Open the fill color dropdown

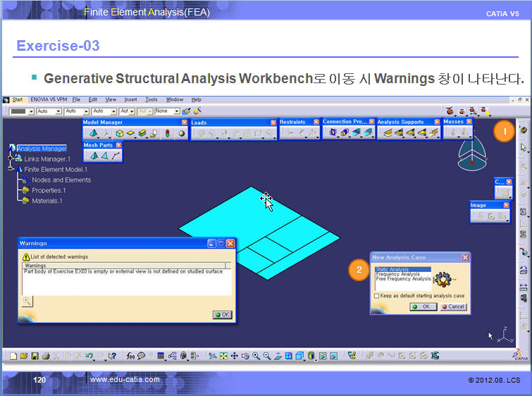pyautogui.click(x=31, y=111)
